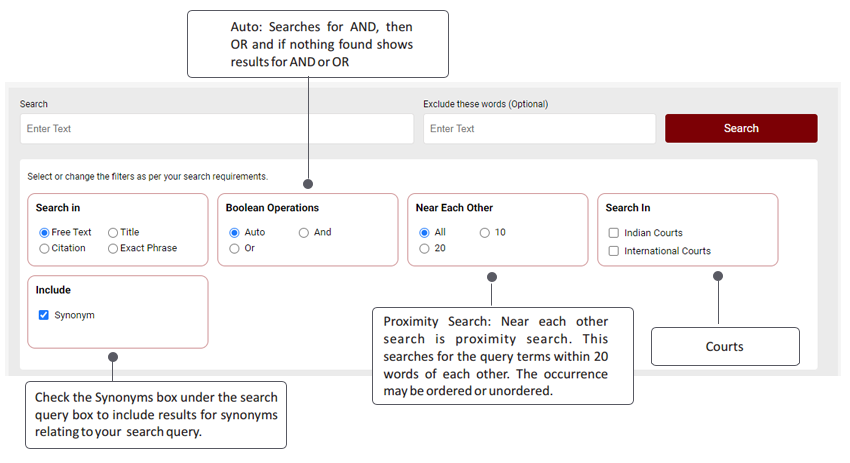Enable the Indian Courts checkbox
Image resolution: width=850 pixels, height=463 pixels.
tap(614, 233)
